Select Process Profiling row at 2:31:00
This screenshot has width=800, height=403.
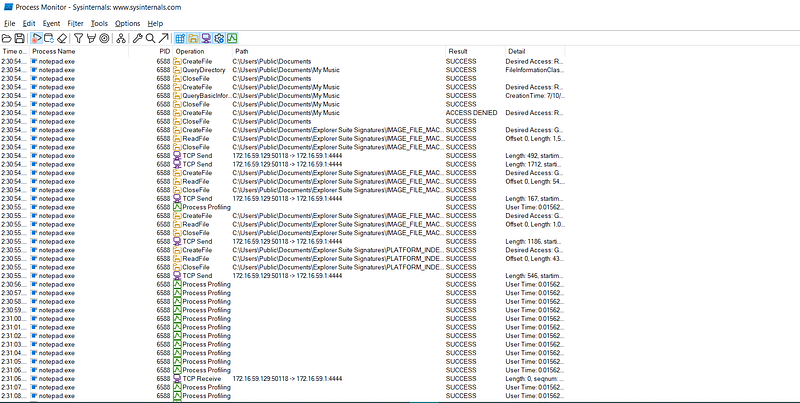(x=283, y=318)
